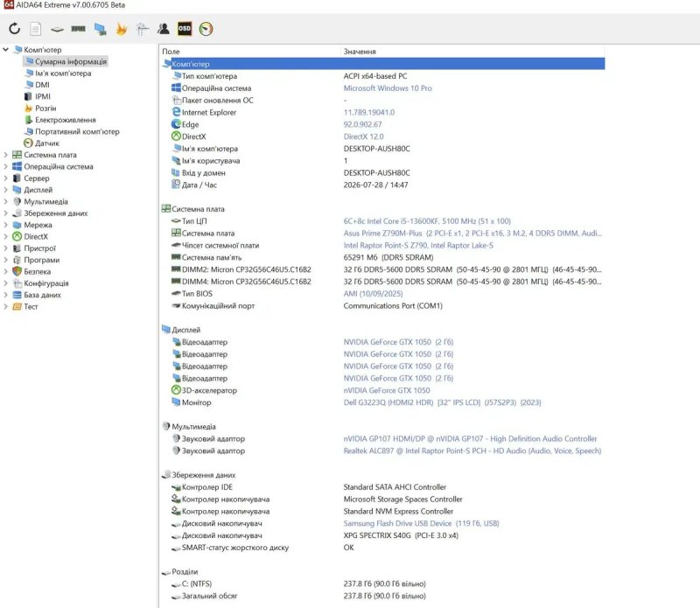The image size is (700, 608).
Task: Open the Realtek ALC897 audio link
Action: tap(472, 451)
